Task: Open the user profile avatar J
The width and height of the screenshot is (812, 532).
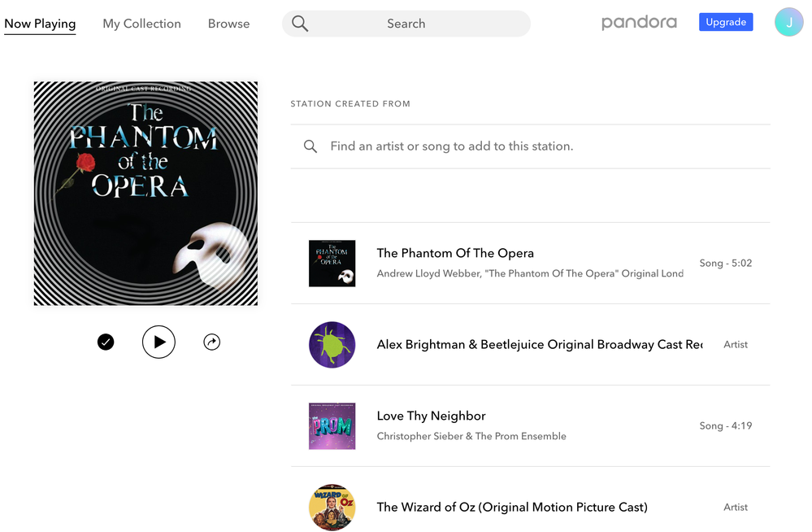Action: pos(788,23)
